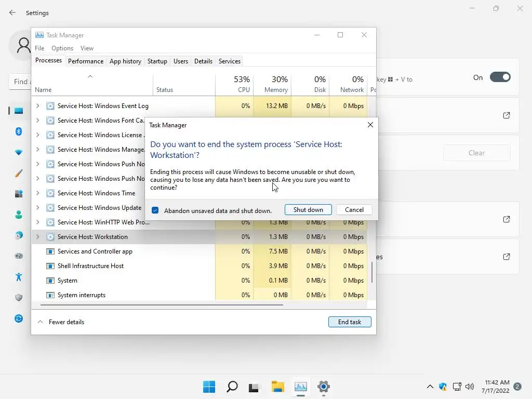Sort by Network column header

(348, 84)
